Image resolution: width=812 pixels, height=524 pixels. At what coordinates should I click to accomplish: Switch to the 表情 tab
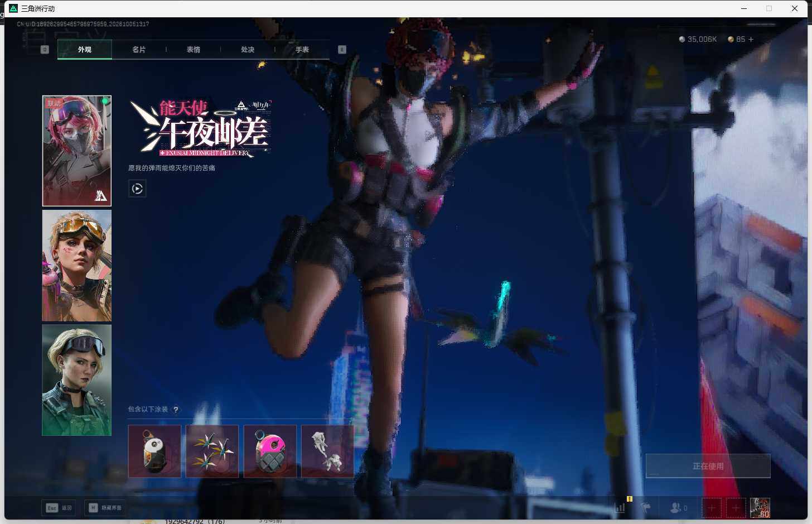(x=194, y=50)
